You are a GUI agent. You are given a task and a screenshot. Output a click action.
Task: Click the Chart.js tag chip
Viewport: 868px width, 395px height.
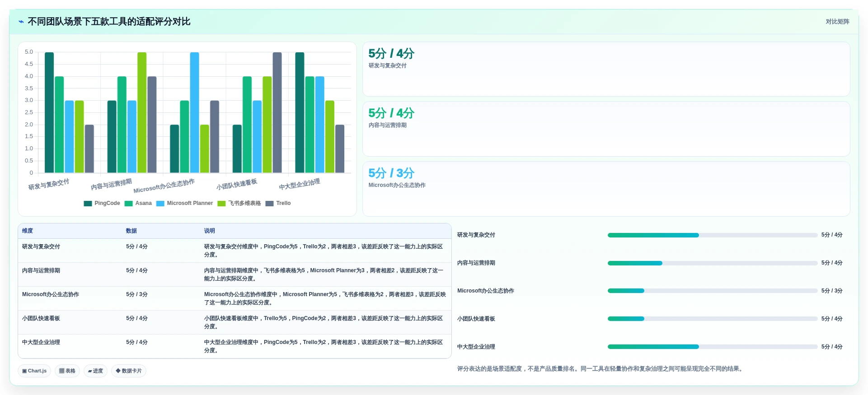pyautogui.click(x=34, y=371)
